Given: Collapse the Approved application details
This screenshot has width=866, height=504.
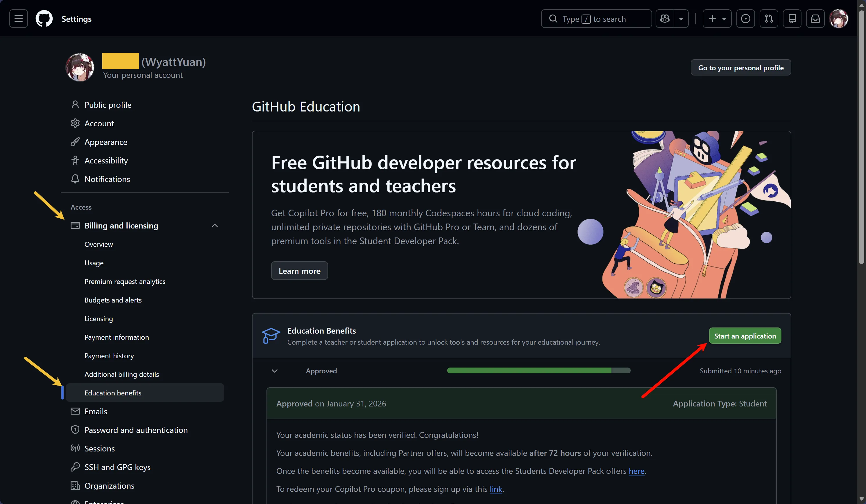Looking at the screenshot, I should [x=275, y=371].
